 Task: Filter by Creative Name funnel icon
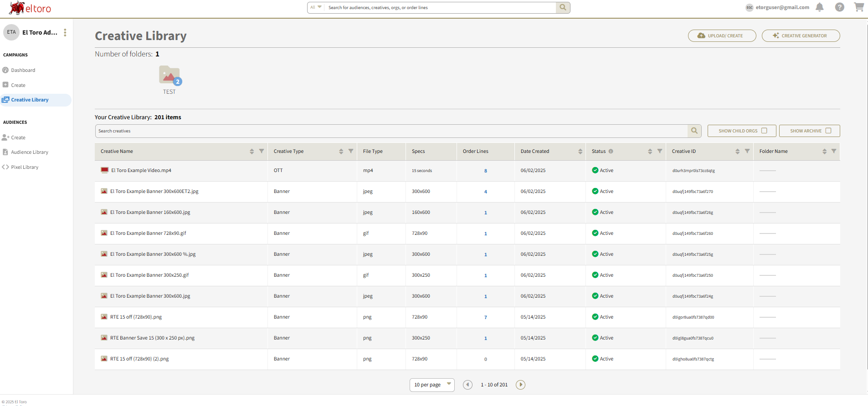pos(262,151)
